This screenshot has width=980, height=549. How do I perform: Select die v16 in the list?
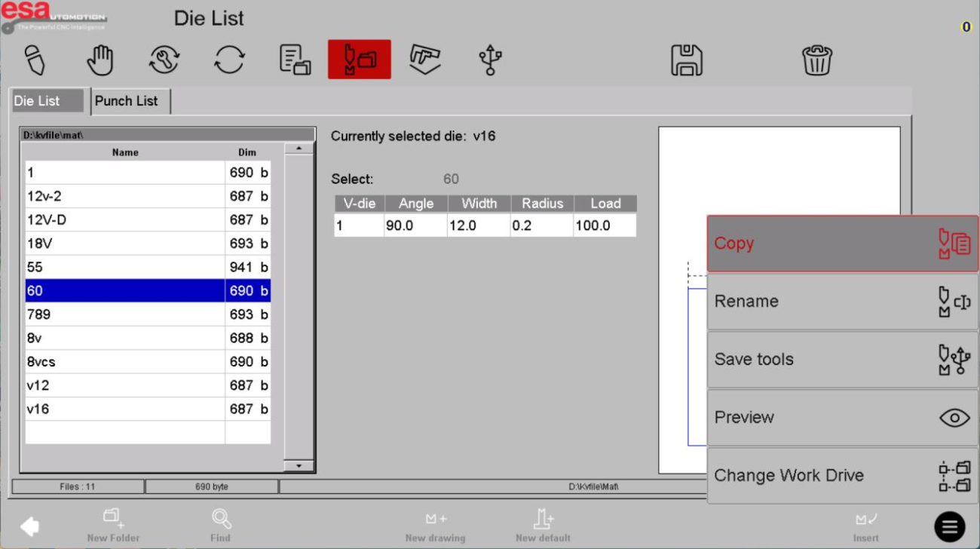pos(124,409)
